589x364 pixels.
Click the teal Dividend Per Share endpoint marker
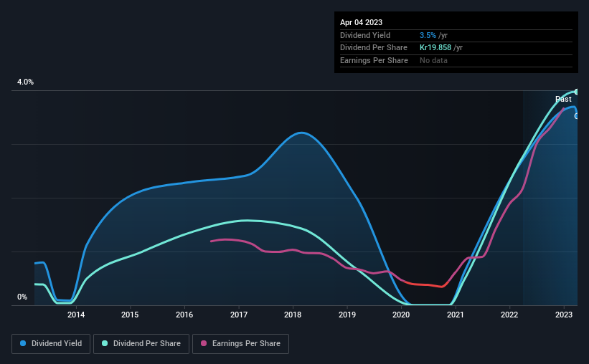[577, 92]
